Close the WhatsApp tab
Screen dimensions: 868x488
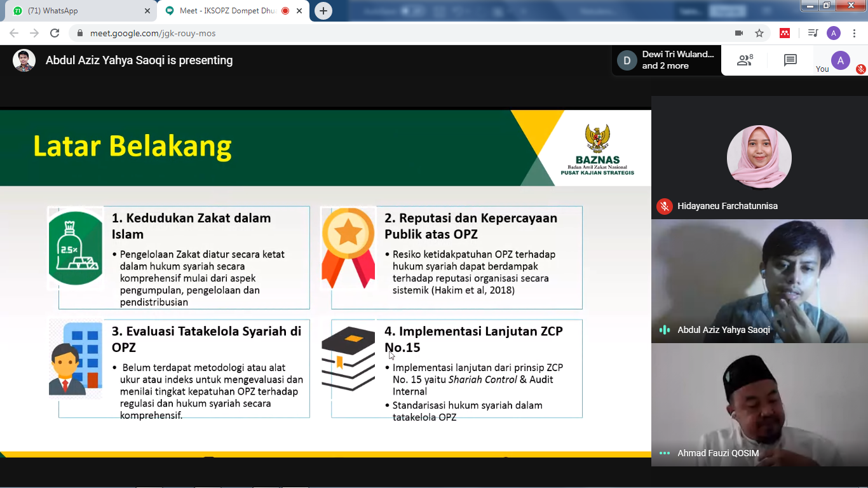point(147,11)
